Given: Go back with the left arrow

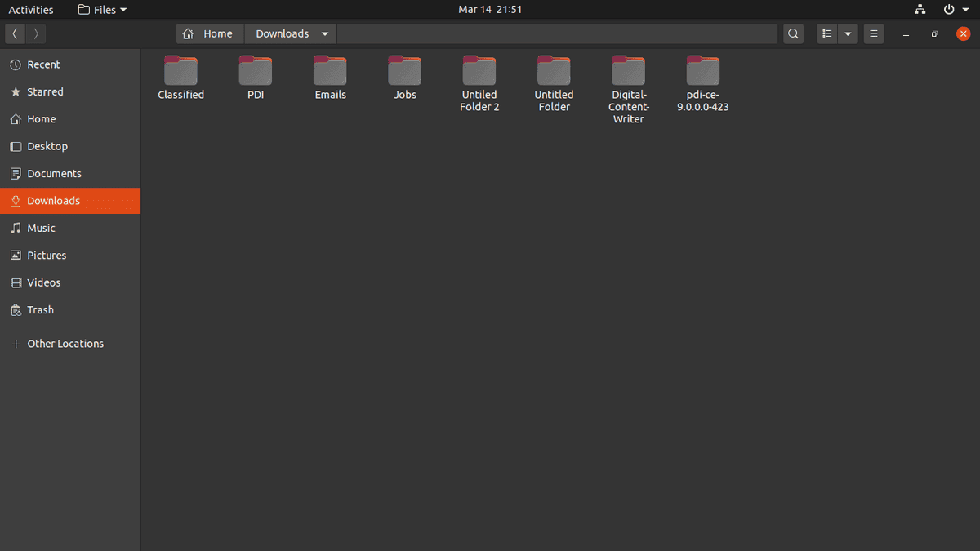Looking at the screenshot, I should [15, 33].
